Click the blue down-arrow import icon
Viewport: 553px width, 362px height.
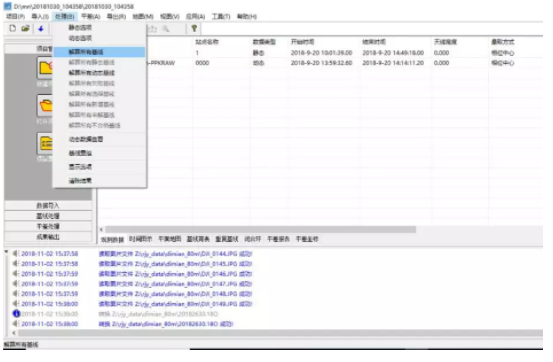[41, 29]
